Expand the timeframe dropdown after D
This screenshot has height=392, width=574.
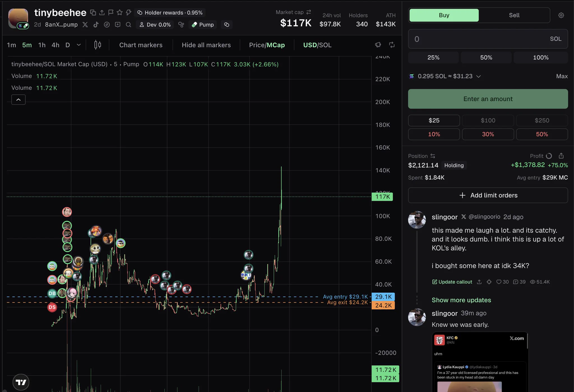(x=79, y=45)
